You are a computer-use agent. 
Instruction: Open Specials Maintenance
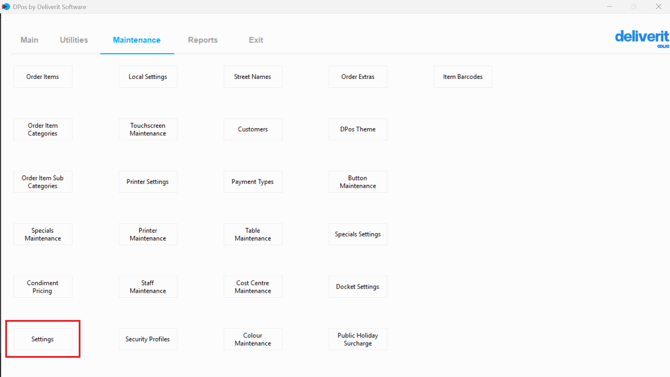click(43, 234)
